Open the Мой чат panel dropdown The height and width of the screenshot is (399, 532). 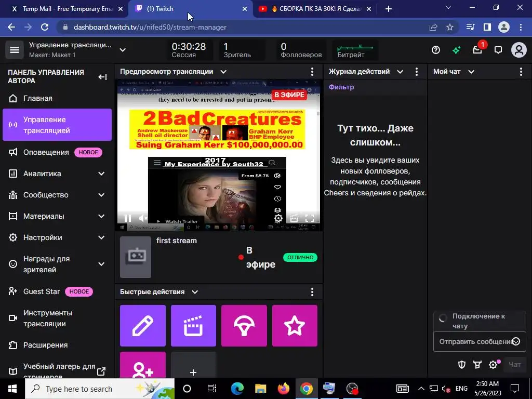471,72
